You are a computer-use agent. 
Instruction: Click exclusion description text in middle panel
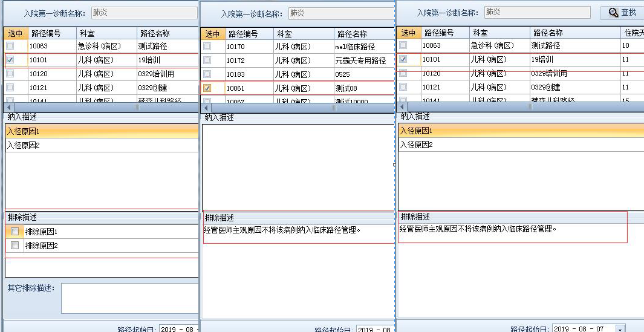[282, 230]
